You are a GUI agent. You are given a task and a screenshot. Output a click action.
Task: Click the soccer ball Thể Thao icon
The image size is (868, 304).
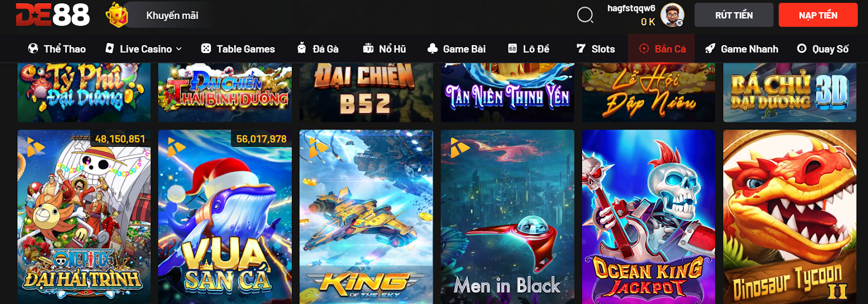click(x=33, y=48)
